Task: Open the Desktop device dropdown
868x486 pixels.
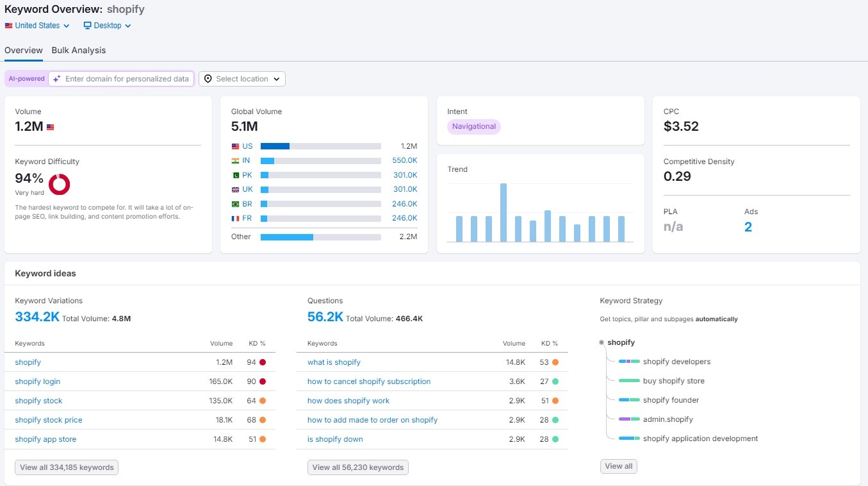Action: point(107,26)
